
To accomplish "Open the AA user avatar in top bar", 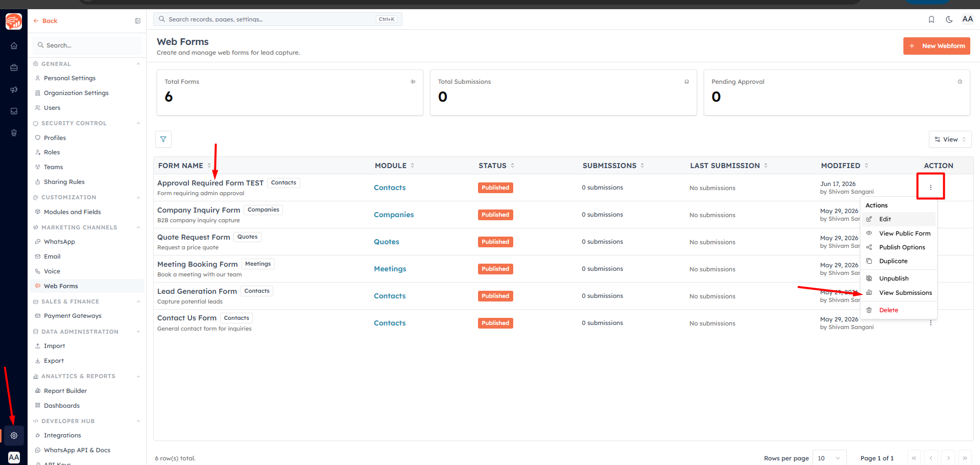I will [x=967, y=19].
